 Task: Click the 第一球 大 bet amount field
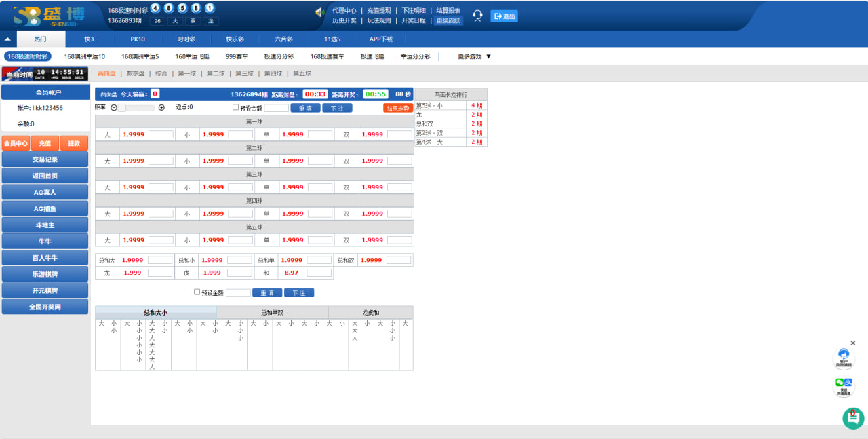[x=161, y=134]
